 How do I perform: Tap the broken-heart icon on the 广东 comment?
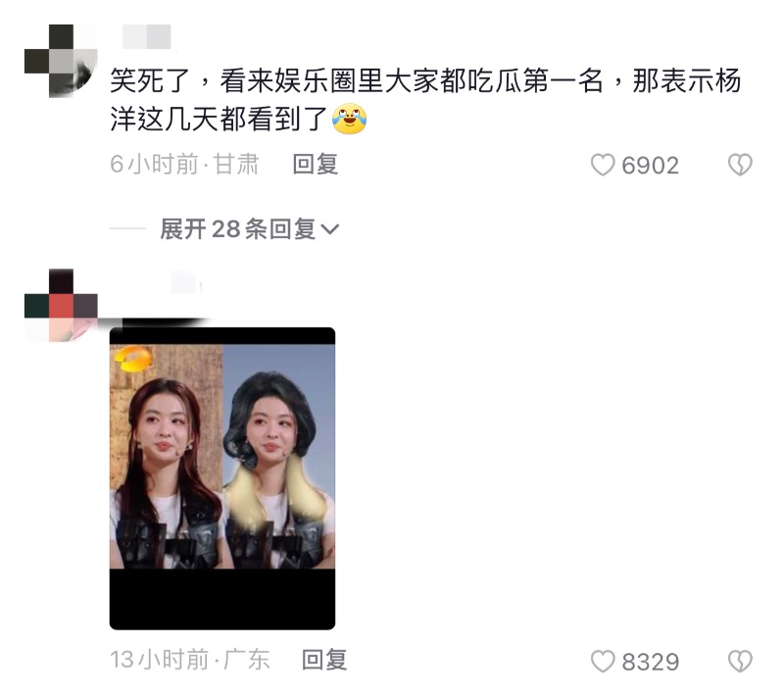click(x=740, y=661)
